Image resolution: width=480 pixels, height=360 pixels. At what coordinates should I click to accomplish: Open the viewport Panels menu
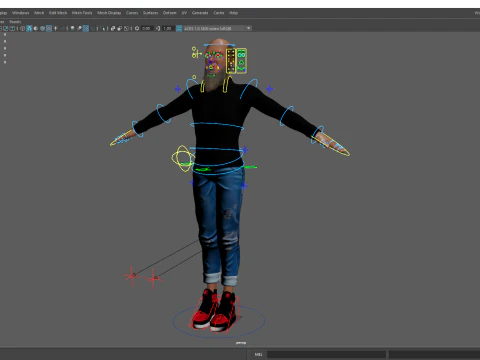[15, 21]
